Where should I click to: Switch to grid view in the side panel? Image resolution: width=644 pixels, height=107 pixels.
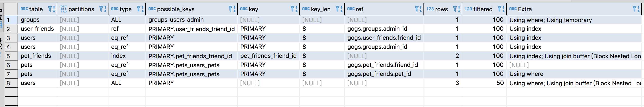(x=2, y=25)
